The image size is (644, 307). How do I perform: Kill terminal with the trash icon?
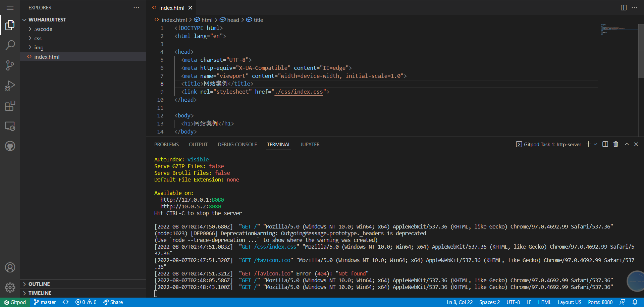click(x=616, y=144)
